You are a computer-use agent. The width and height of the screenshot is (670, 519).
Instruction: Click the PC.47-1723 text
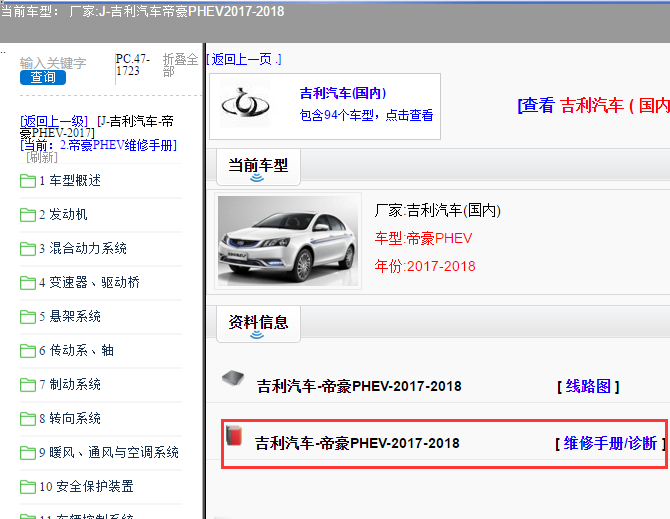133,65
